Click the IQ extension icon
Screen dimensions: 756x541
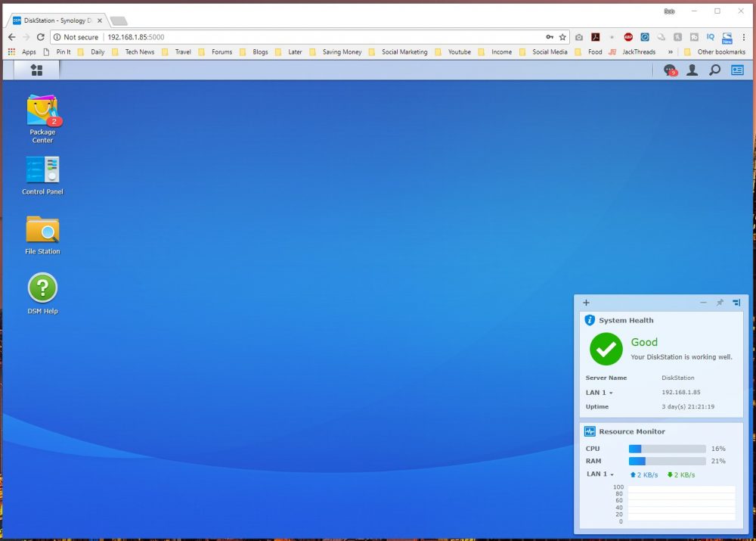[710, 37]
